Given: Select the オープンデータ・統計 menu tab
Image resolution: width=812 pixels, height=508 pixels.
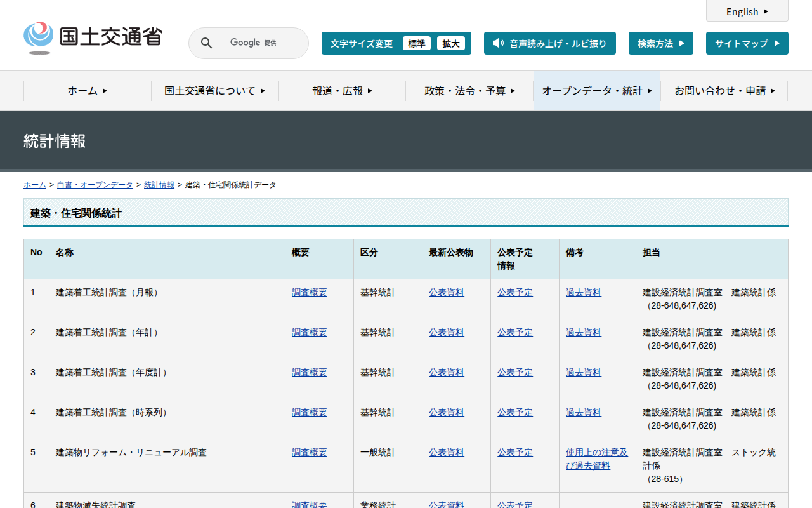Looking at the screenshot, I should point(596,91).
